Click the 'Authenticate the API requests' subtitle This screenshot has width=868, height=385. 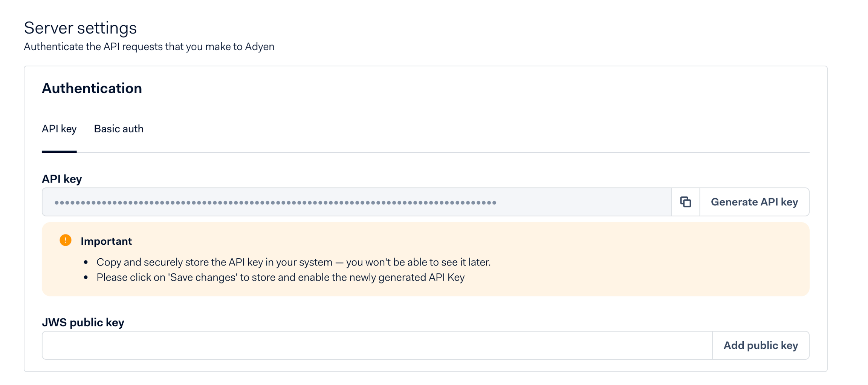tap(149, 47)
